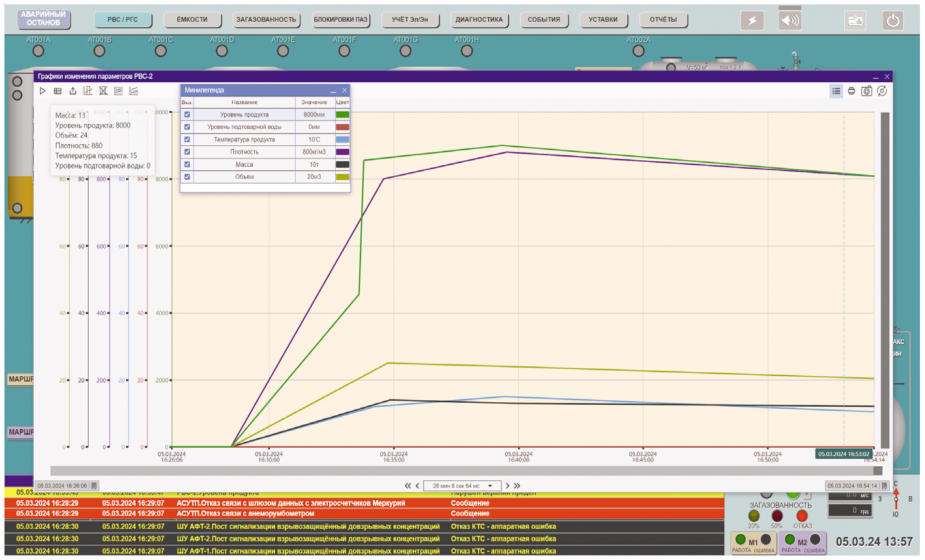Click the export icon in the graph window
The height and width of the screenshot is (560, 925).
coord(72,91)
